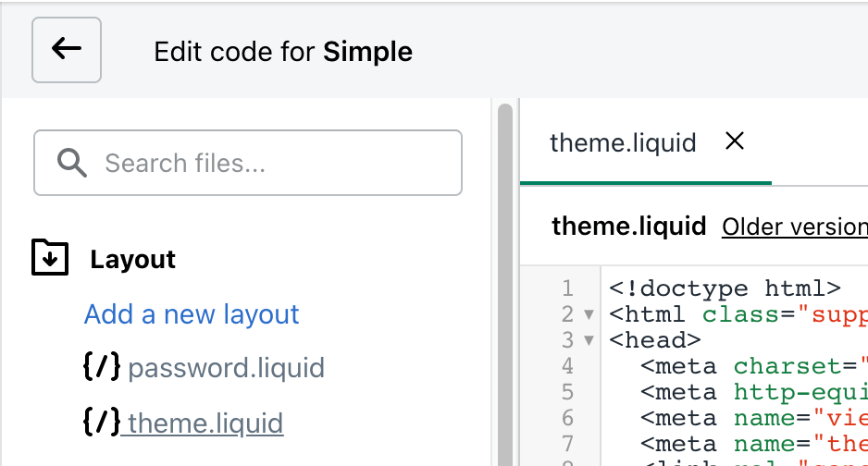Click the liquid file icon beside password.liquid
Viewport: 868px width, 466px height.
coord(101,366)
